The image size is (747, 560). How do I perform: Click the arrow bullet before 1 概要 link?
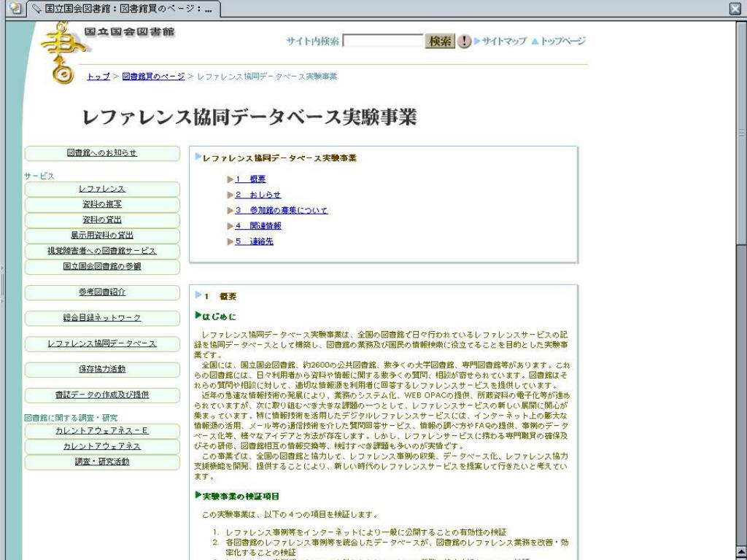coord(231,179)
